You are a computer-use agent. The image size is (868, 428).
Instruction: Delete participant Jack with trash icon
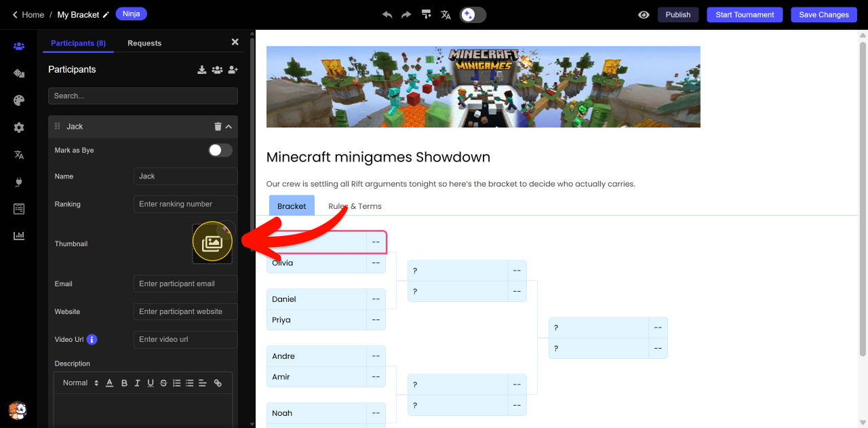coord(218,127)
